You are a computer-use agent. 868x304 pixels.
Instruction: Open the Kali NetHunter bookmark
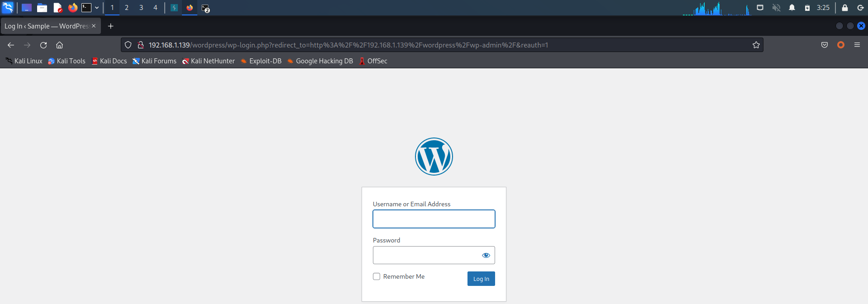click(208, 61)
